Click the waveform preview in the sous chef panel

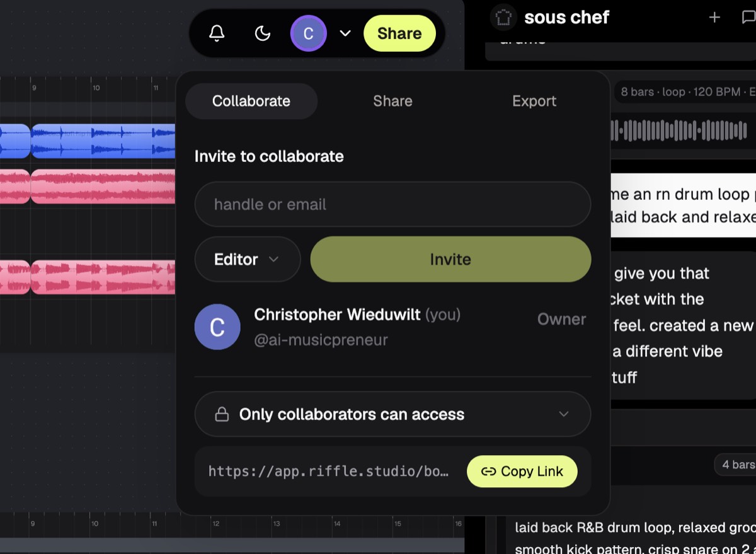click(x=679, y=130)
